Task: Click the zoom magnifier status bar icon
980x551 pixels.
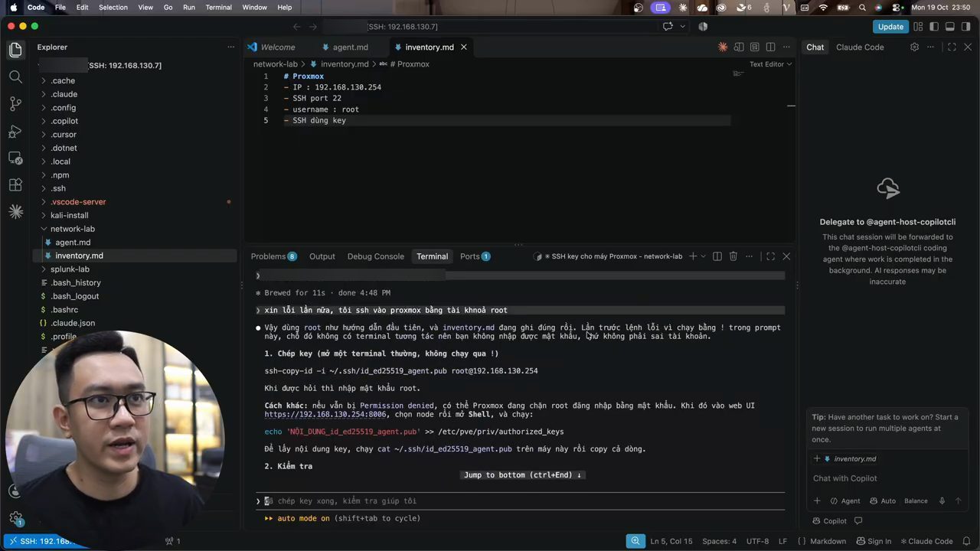Action: 635,541
